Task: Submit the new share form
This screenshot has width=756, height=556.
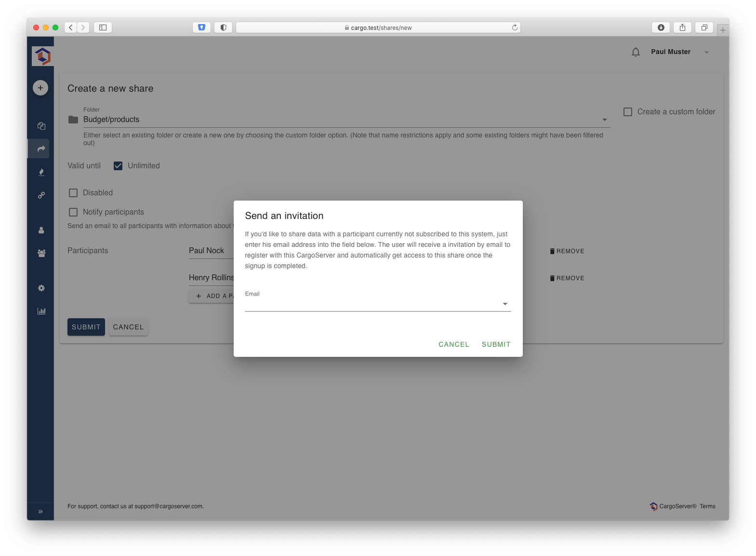Action: point(86,327)
